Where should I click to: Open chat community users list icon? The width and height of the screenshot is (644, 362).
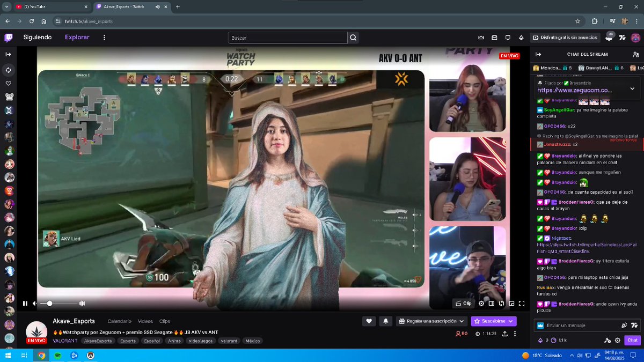point(636,54)
